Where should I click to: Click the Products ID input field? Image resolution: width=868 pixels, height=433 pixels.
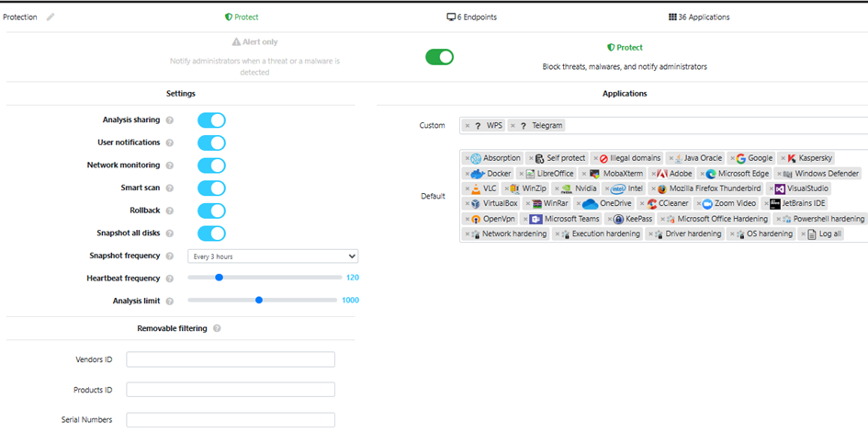pyautogui.click(x=231, y=390)
